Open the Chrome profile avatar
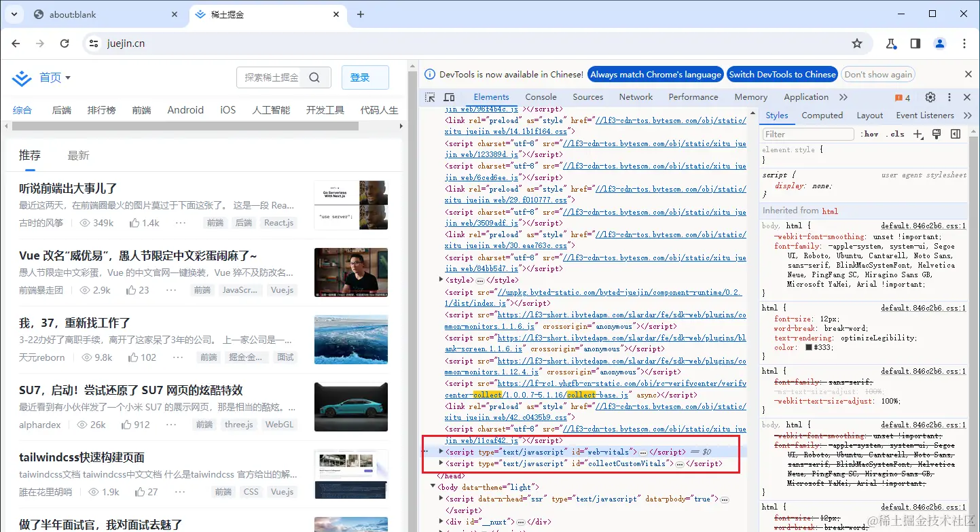 [x=940, y=43]
